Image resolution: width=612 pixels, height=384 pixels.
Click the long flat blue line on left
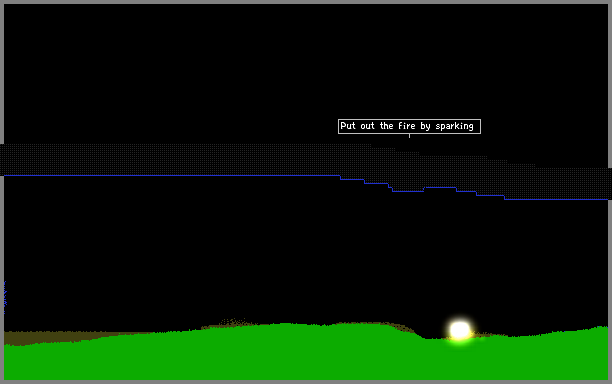pos(172,176)
